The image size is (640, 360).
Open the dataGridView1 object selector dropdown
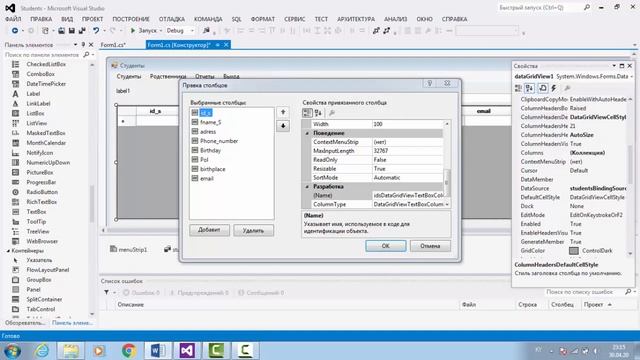[x=631, y=76]
